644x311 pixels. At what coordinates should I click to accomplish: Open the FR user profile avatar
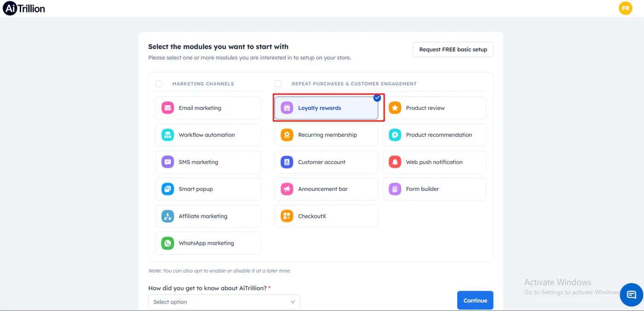[625, 8]
